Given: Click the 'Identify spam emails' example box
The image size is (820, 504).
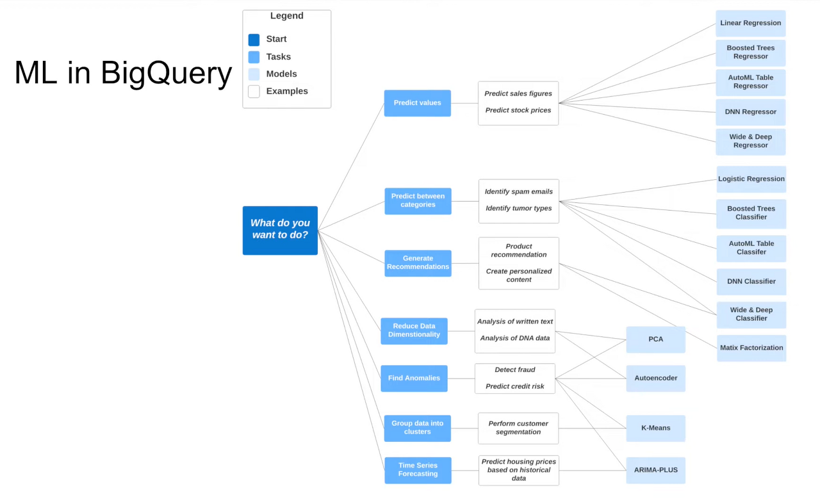Looking at the screenshot, I should pos(519,201).
